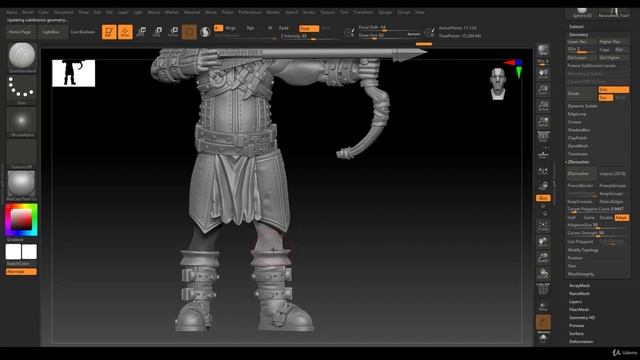Click the Zoom canvas icon
This screenshot has width=640, height=360.
click(543, 90)
